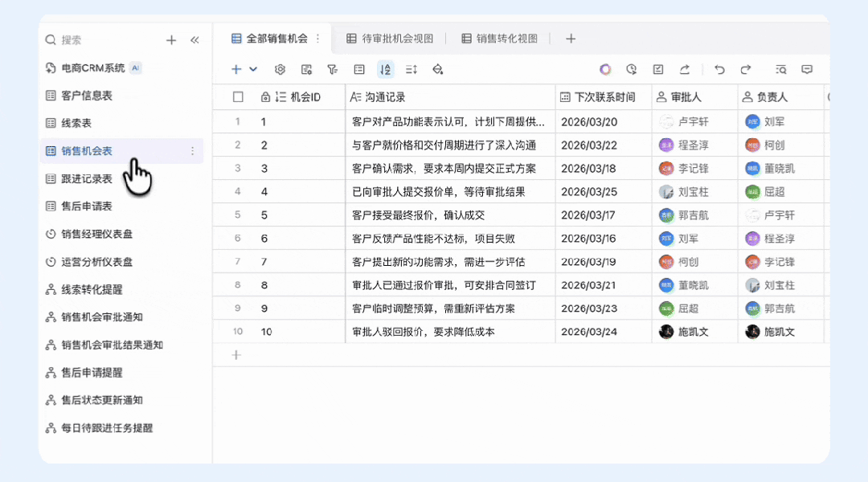Switch to the 待审批机会视图 tab
The width and height of the screenshot is (868, 482).
[391, 38]
